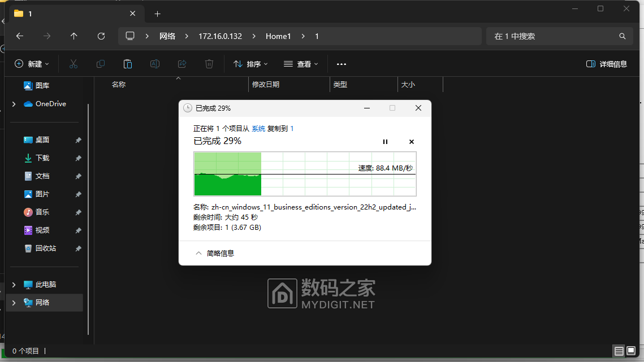Click Home1 in the address breadcrumb
The image size is (644, 362).
pyautogui.click(x=278, y=36)
